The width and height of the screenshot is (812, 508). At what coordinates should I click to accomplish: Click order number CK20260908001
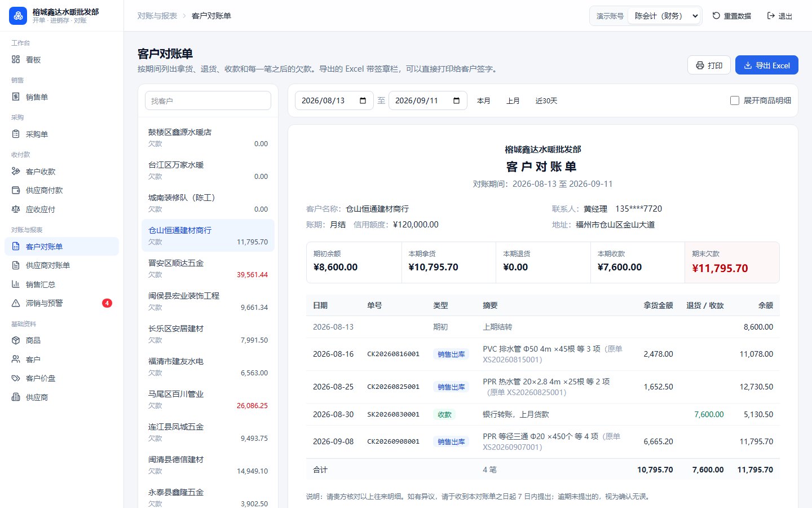point(393,441)
